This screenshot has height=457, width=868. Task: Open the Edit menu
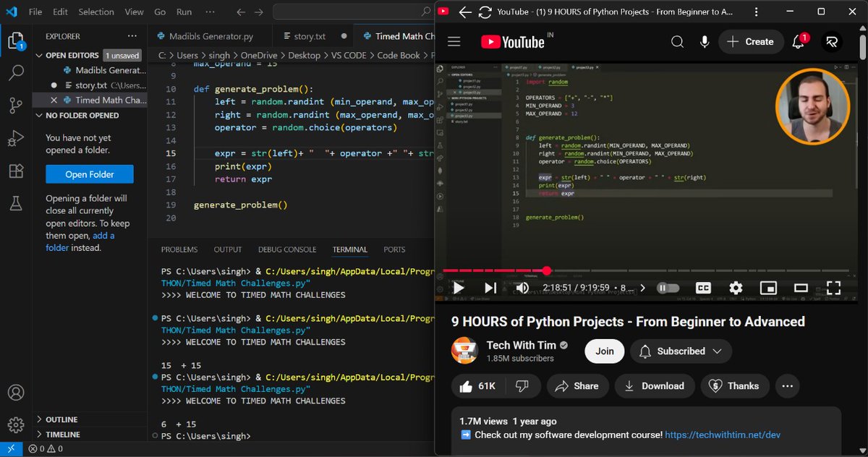click(x=61, y=12)
